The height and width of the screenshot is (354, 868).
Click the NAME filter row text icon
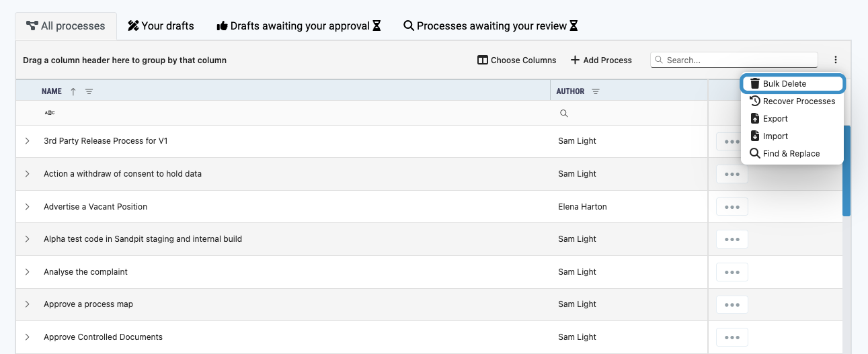tap(50, 113)
